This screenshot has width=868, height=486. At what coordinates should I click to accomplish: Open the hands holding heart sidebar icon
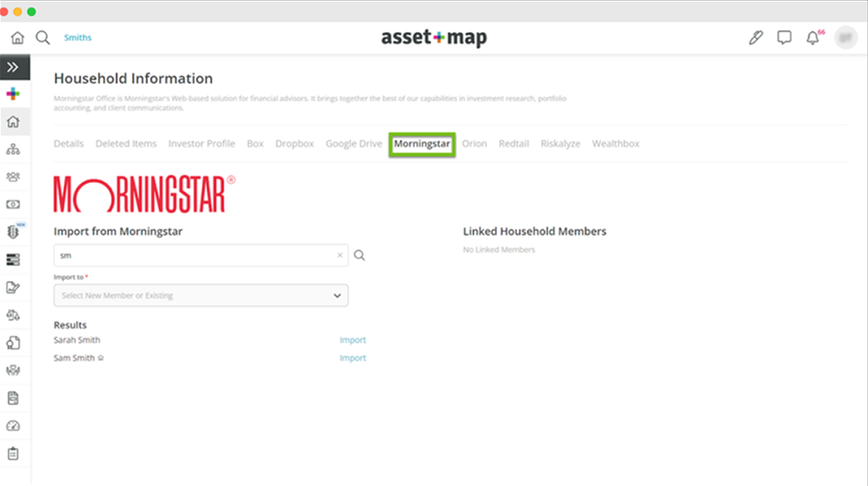[13, 370]
